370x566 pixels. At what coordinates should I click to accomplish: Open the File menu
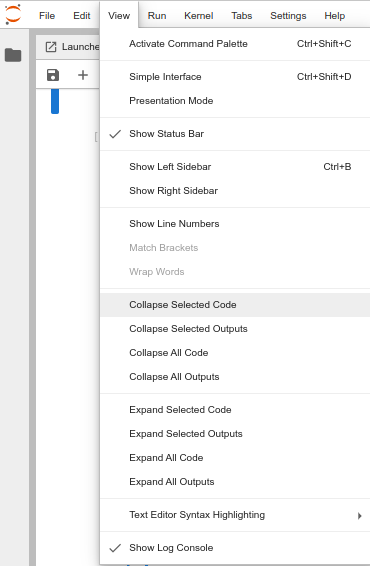click(47, 16)
